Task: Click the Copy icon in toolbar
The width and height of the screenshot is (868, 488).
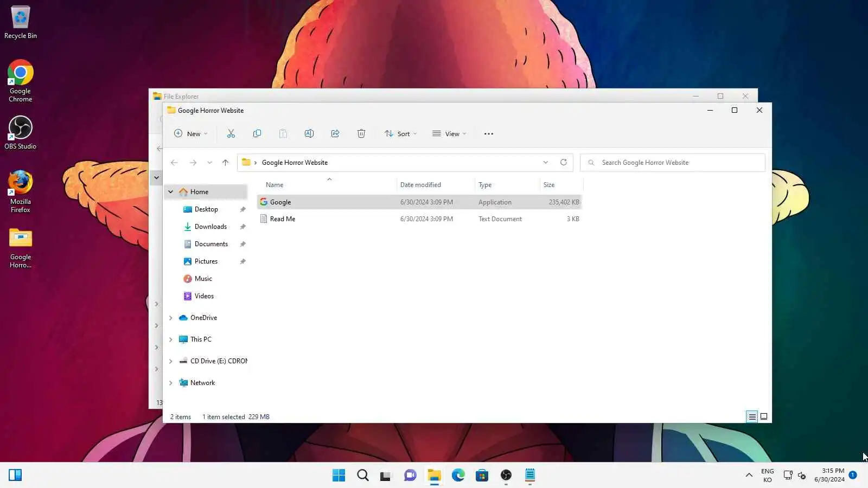Action: [257, 134]
